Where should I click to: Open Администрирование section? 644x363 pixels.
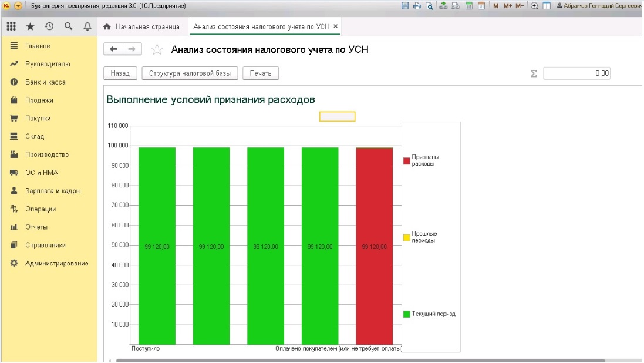(x=49, y=263)
